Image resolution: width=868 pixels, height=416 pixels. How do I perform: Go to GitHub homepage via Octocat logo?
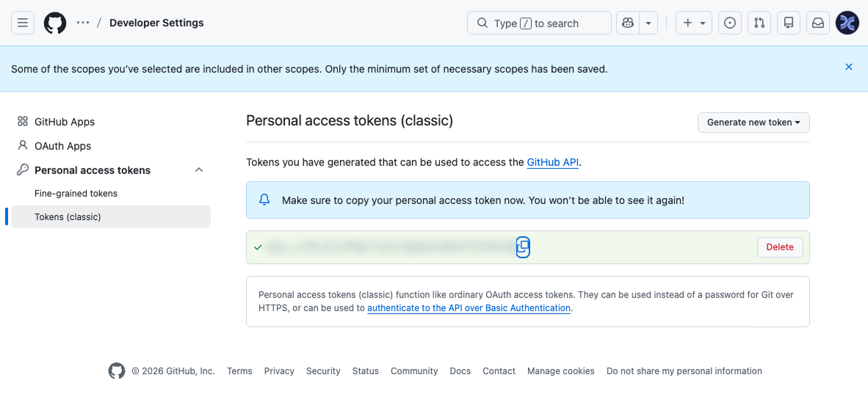coord(55,23)
